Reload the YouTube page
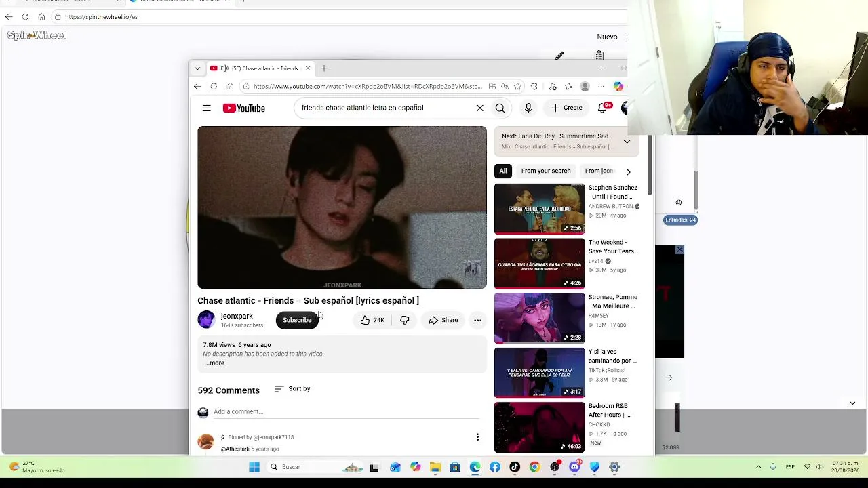The height and width of the screenshot is (488, 868). (214, 87)
